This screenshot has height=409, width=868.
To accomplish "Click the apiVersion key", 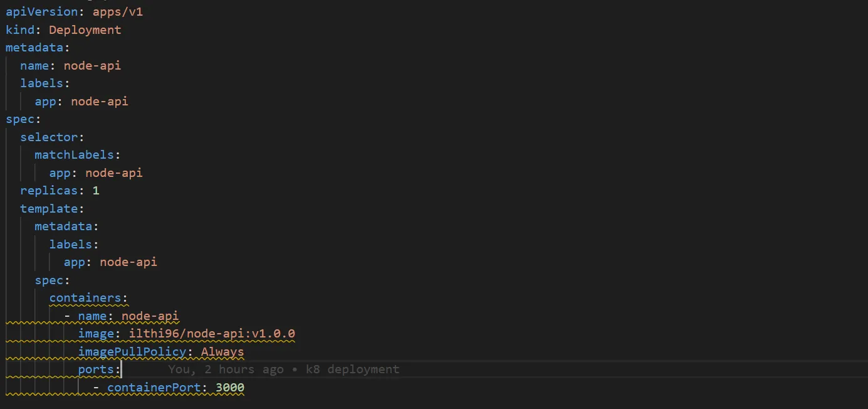I will (41, 11).
